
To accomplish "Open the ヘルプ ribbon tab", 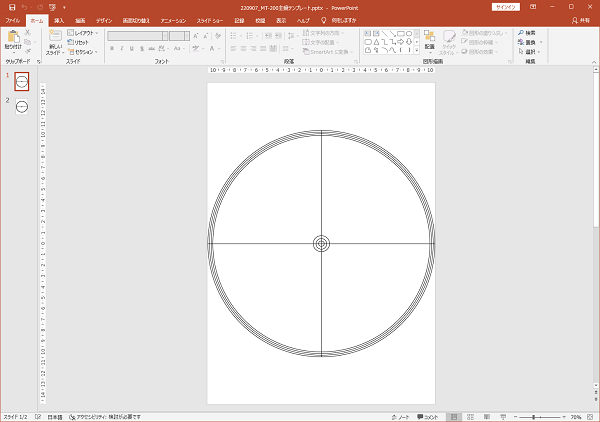I will (x=303, y=21).
